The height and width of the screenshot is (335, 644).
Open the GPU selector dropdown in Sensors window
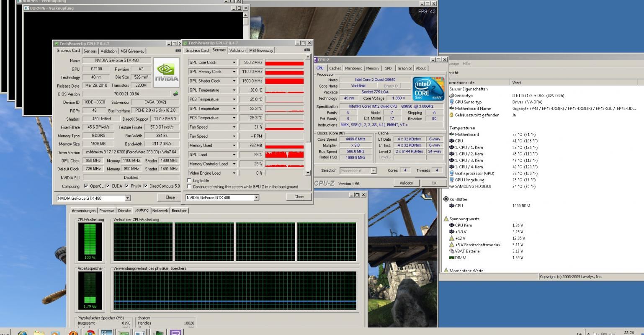[256, 197]
